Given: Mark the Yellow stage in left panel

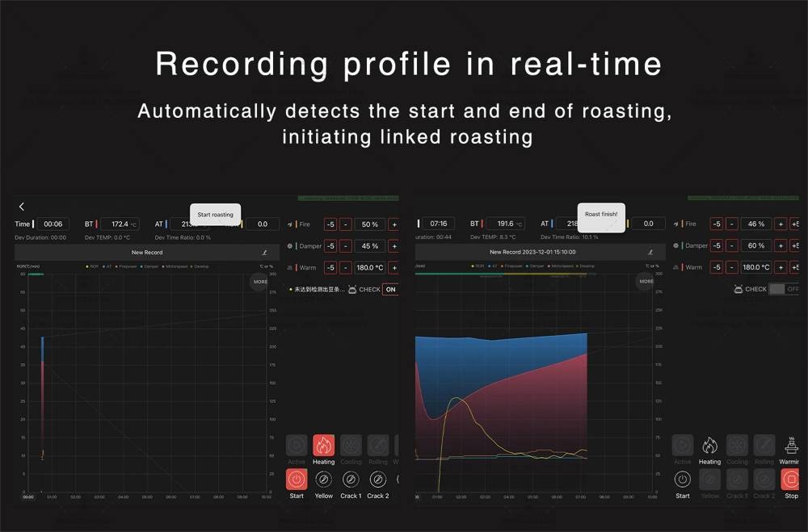Looking at the screenshot, I should [323, 479].
